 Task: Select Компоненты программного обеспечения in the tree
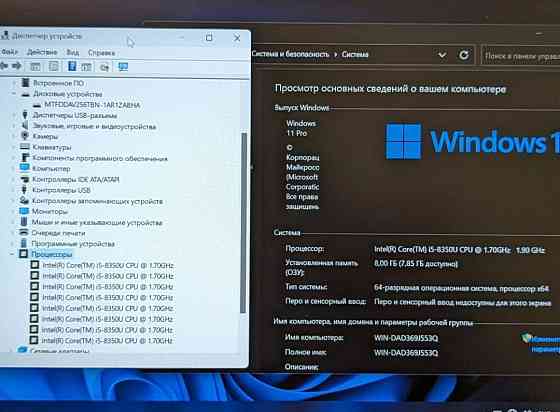click(100, 158)
